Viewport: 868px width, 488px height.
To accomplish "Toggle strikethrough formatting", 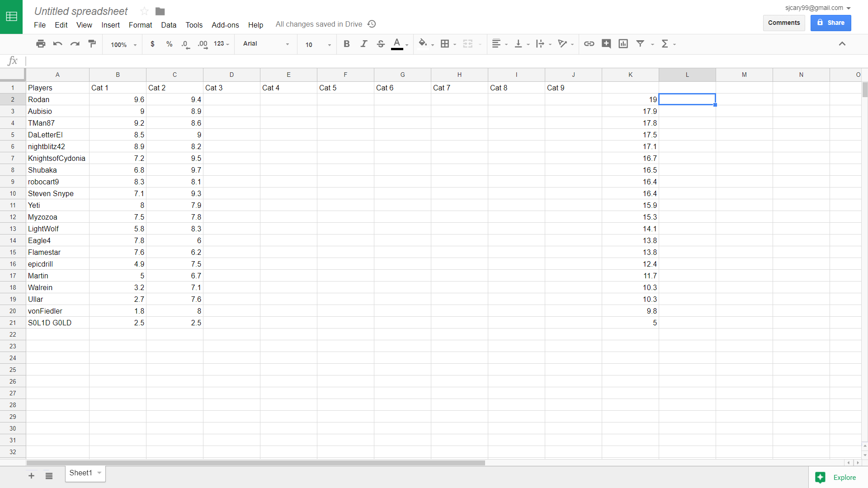I will (x=381, y=44).
